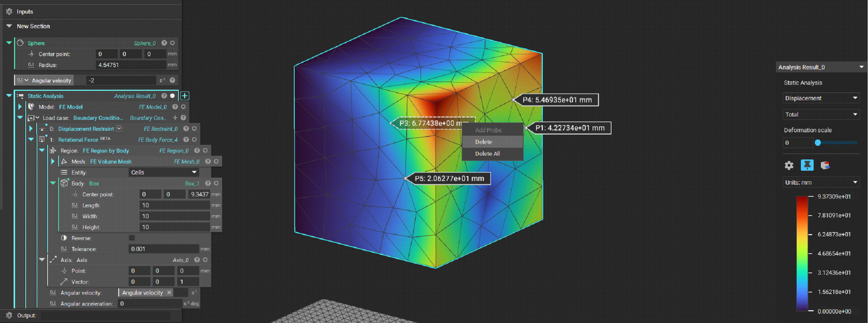Toggle visibility circle for FE Model_0

[183, 107]
